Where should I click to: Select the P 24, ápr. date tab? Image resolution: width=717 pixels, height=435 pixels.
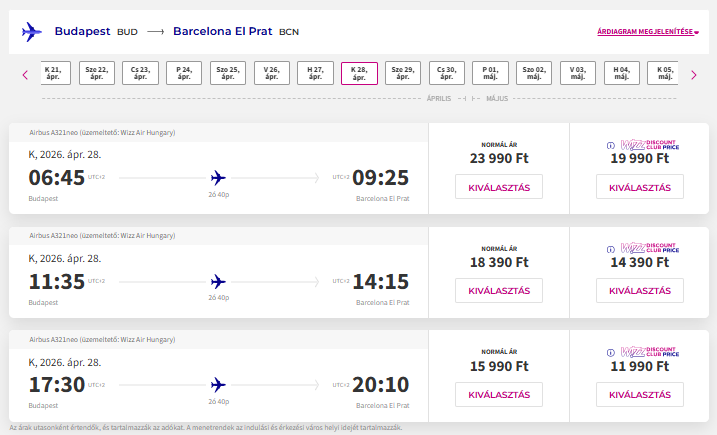(184, 74)
